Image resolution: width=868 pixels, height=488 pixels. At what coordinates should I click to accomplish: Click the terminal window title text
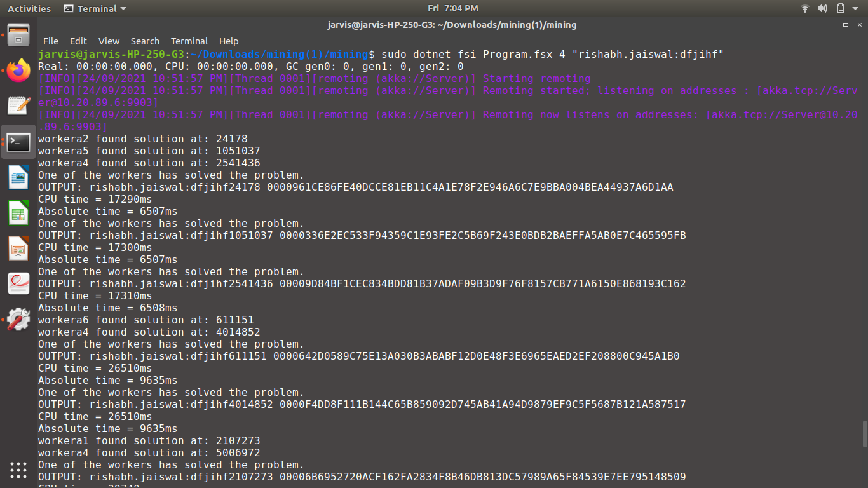pyautogui.click(x=452, y=25)
